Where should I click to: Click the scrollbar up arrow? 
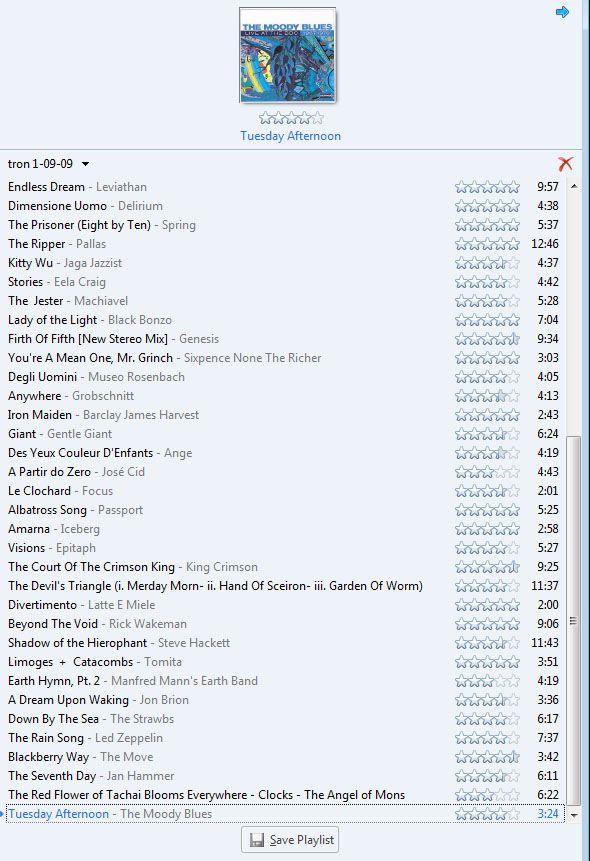click(574, 187)
